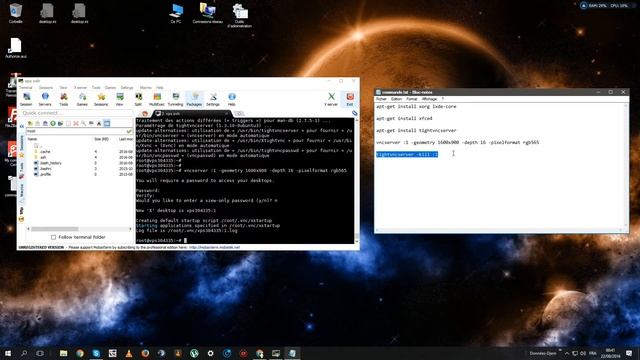
Task: Collapse the MobaXterm sidebar using the double-arrow
Action: [22, 127]
